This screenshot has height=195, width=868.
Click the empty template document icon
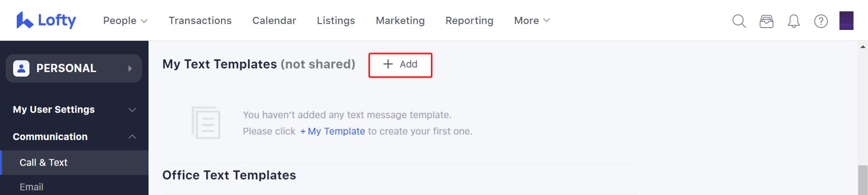(x=206, y=123)
